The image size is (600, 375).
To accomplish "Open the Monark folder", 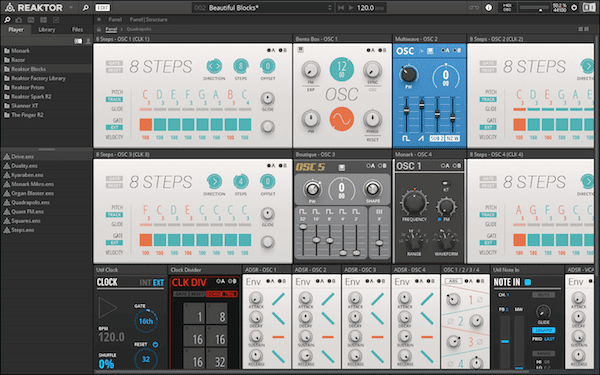I will (x=20, y=51).
